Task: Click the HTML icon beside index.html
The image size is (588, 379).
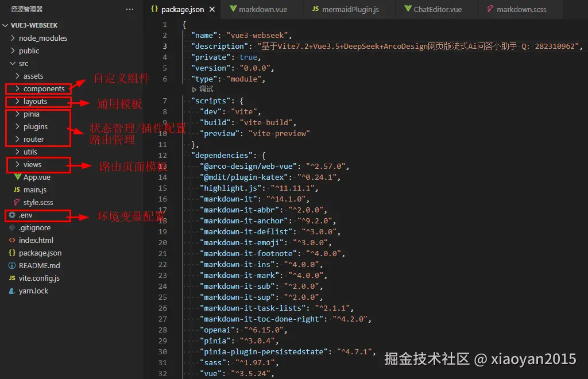Action: pos(12,240)
